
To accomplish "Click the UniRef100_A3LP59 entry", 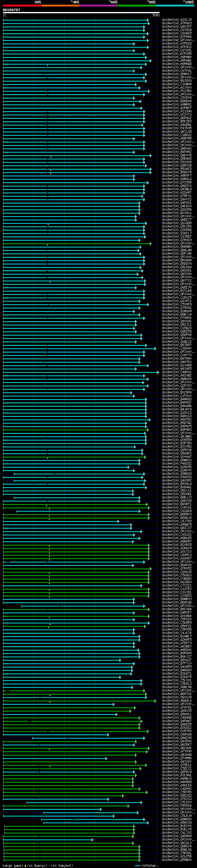I will click(x=177, y=857).
